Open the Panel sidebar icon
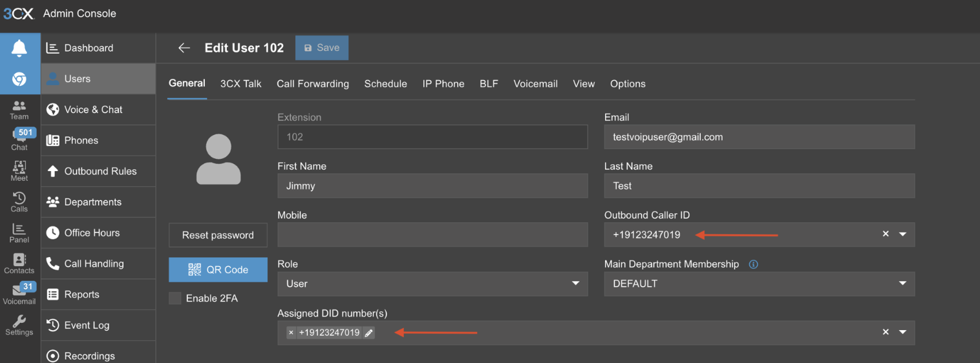The width and height of the screenshot is (980, 363). coord(19,233)
